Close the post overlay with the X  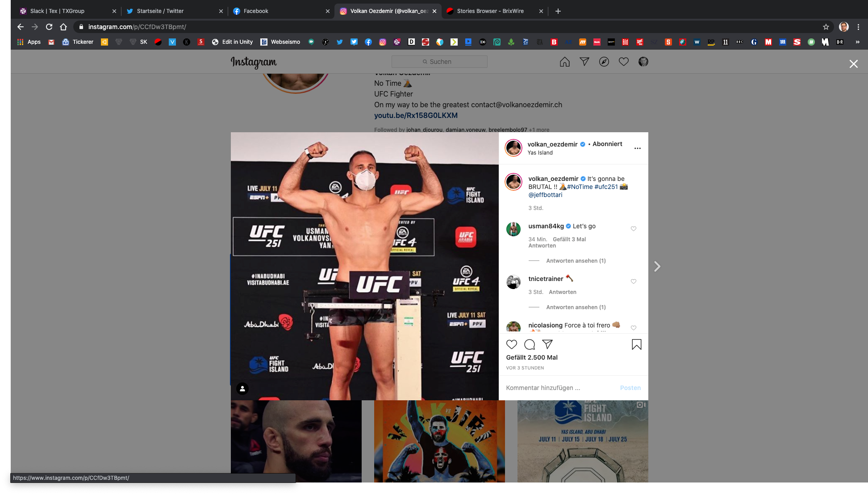point(853,64)
